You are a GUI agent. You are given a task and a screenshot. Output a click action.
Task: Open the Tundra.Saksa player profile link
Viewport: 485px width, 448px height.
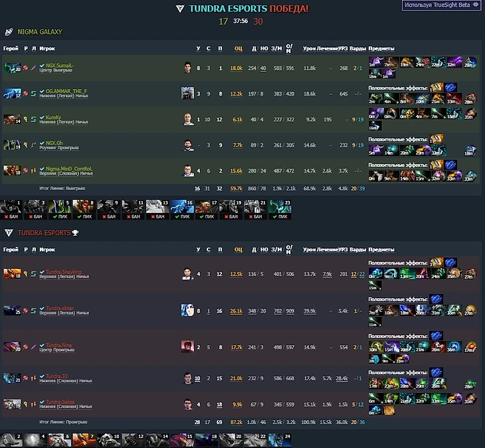pos(60,402)
